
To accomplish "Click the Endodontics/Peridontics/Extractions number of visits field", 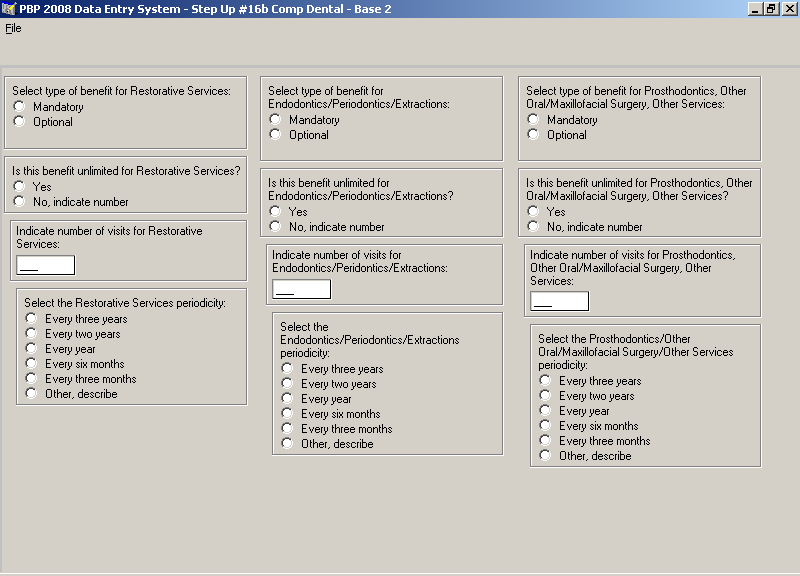I will tap(302, 289).
